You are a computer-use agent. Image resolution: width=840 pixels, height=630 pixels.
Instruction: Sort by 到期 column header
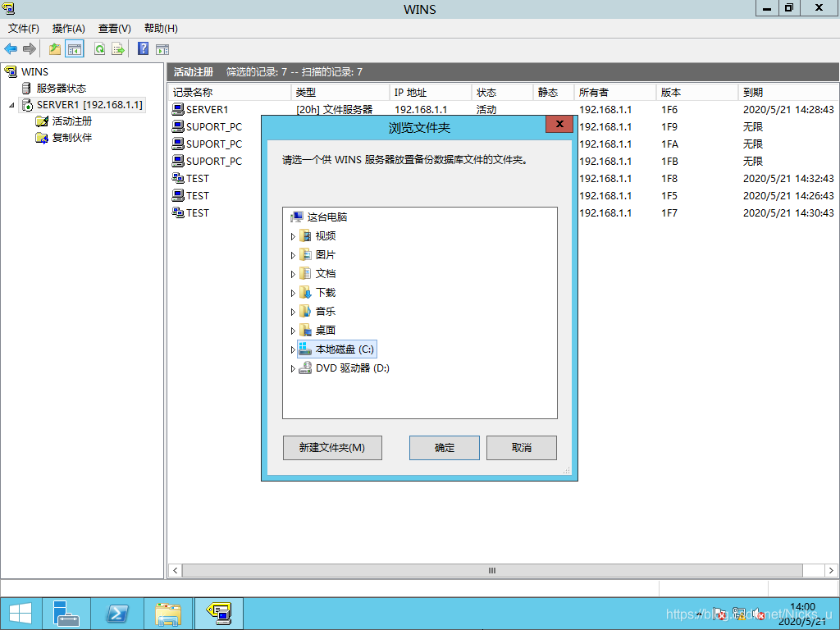[788, 92]
